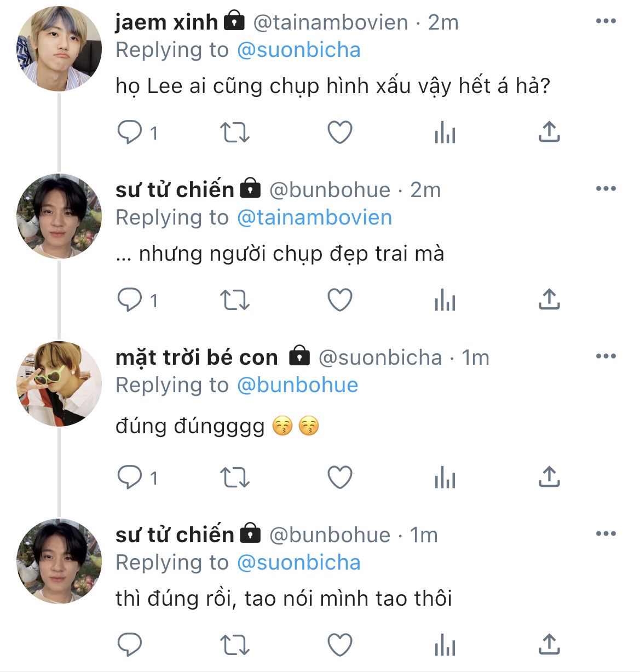Open more options on jaem xinh's tweet
Image resolution: width=640 pixels, height=672 pixels.
pyautogui.click(x=606, y=21)
